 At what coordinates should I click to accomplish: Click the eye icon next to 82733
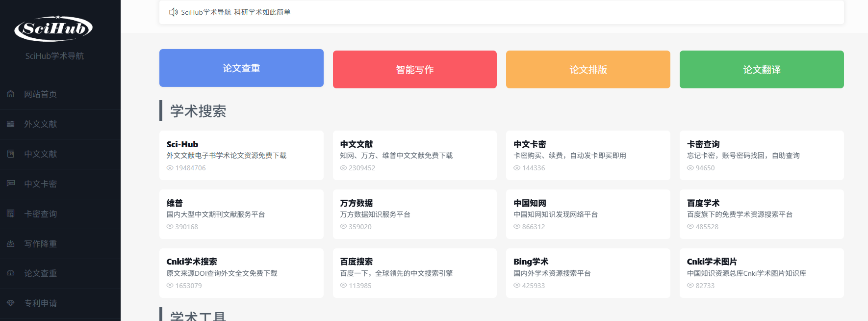coord(690,286)
